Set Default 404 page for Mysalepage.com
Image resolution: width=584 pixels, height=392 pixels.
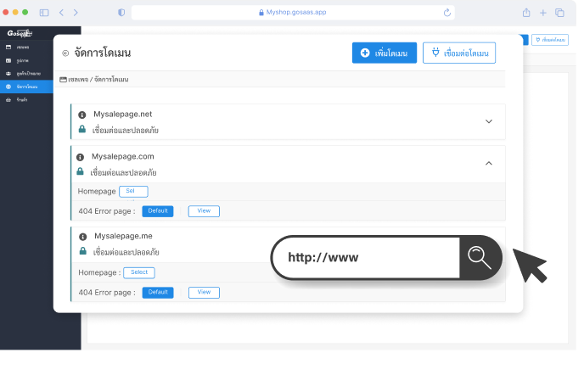click(x=158, y=211)
